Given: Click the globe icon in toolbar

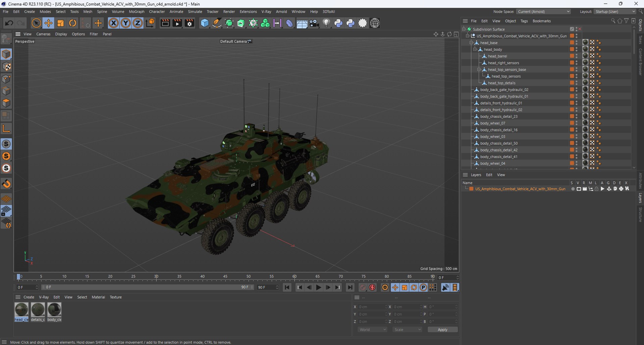Looking at the screenshot, I should [x=375, y=23].
